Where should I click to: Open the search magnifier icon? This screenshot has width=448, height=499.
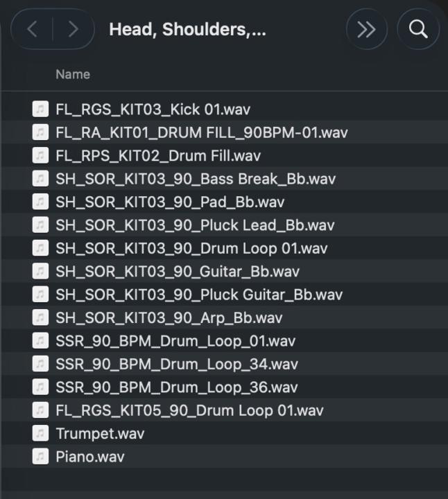click(417, 29)
